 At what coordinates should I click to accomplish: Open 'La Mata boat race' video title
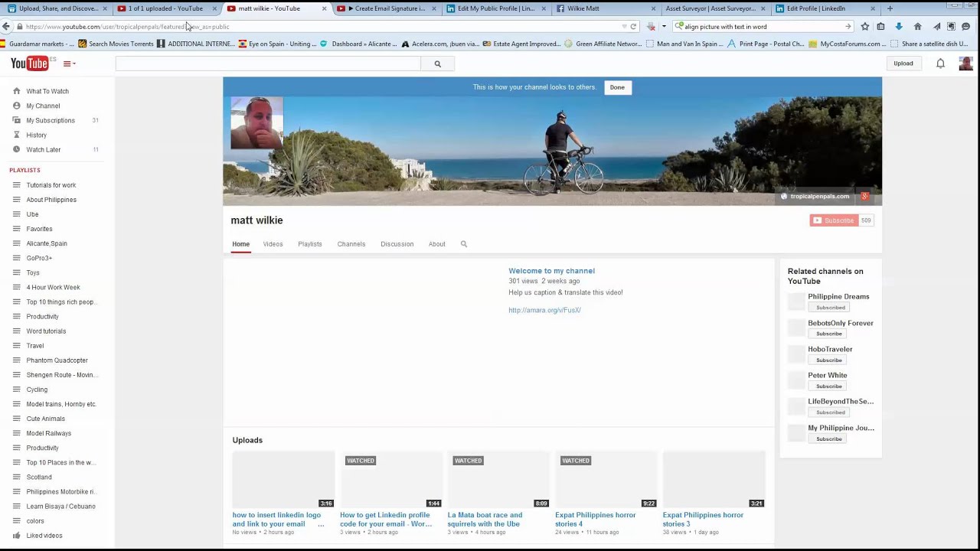point(485,520)
